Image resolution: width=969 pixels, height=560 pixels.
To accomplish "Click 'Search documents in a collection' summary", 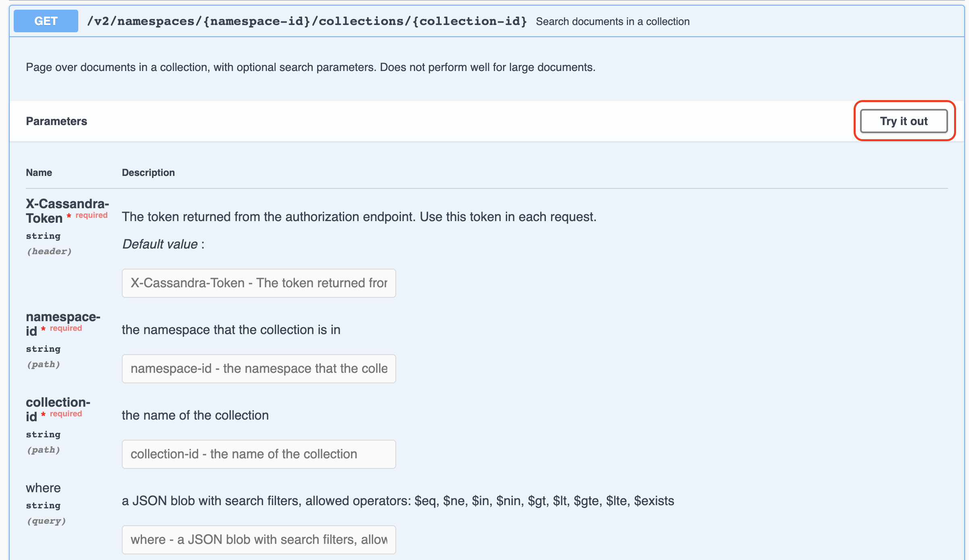I will click(x=612, y=21).
